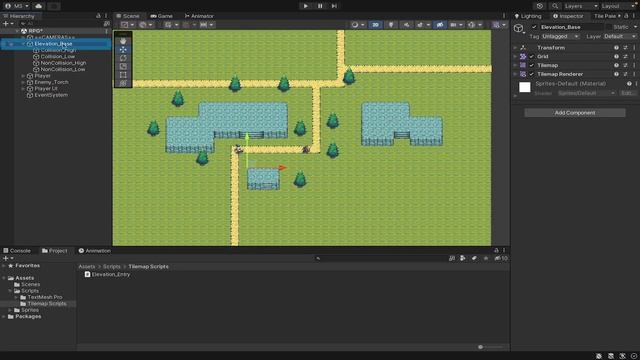Switch to the Animator tab
This screenshot has width=640, height=360.
tap(199, 16)
